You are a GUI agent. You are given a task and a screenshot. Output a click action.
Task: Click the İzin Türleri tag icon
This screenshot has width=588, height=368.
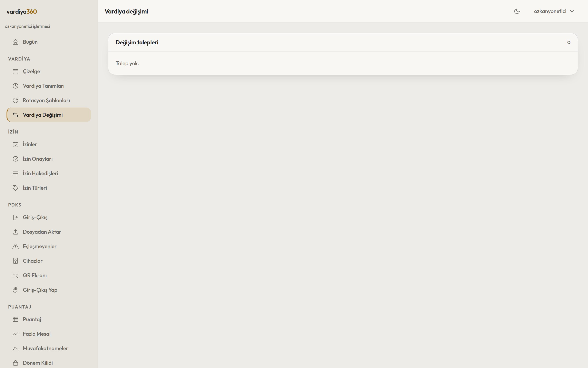tap(16, 188)
